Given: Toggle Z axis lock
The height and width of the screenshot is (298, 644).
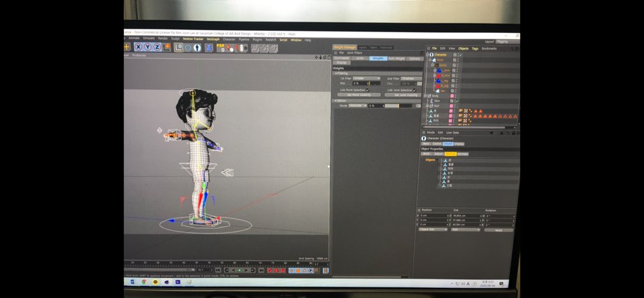Looking at the screenshot, I should [x=156, y=47].
